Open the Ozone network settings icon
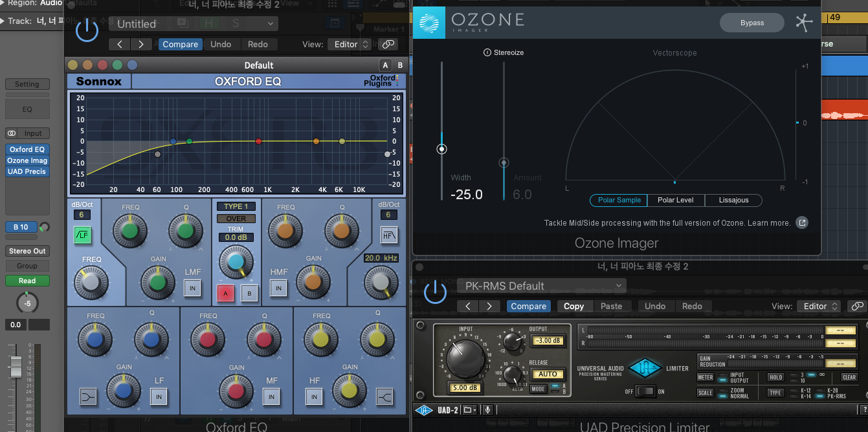The width and height of the screenshot is (868, 432). 803,23
